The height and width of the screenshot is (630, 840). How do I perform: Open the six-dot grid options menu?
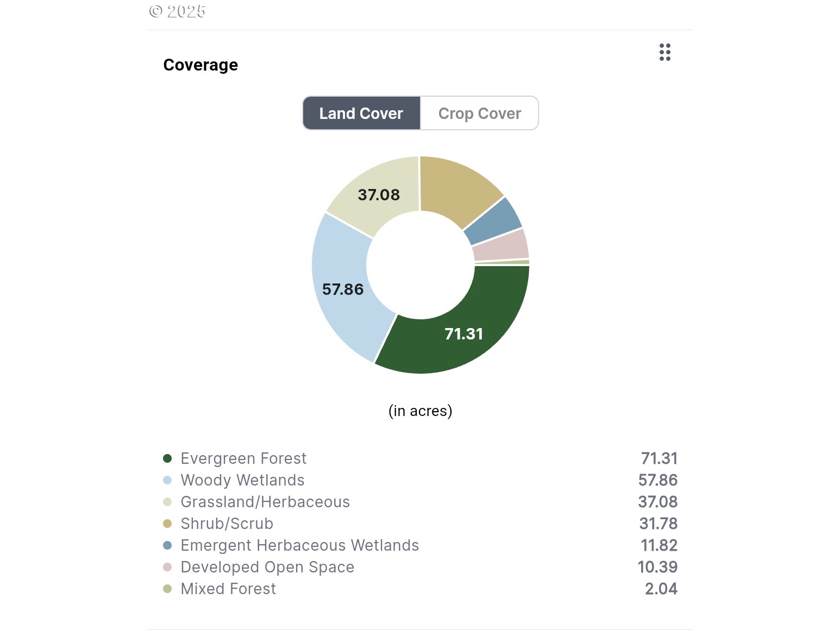click(665, 52)
